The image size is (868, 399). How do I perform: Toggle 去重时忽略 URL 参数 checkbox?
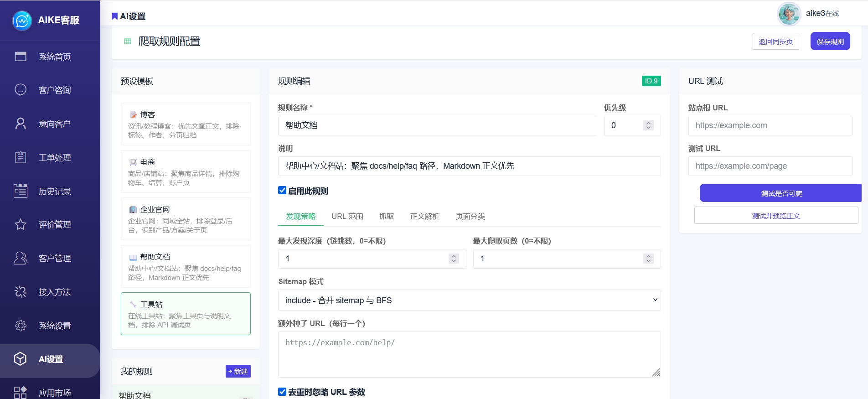pyautogui.click(x=282, y=392)
